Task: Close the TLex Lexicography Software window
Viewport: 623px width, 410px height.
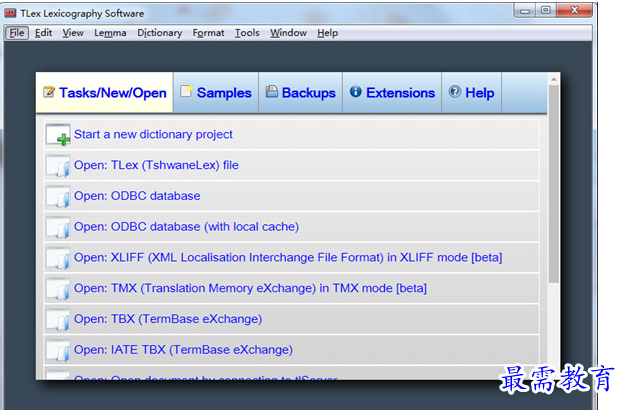Action: [x=574, y=10]
